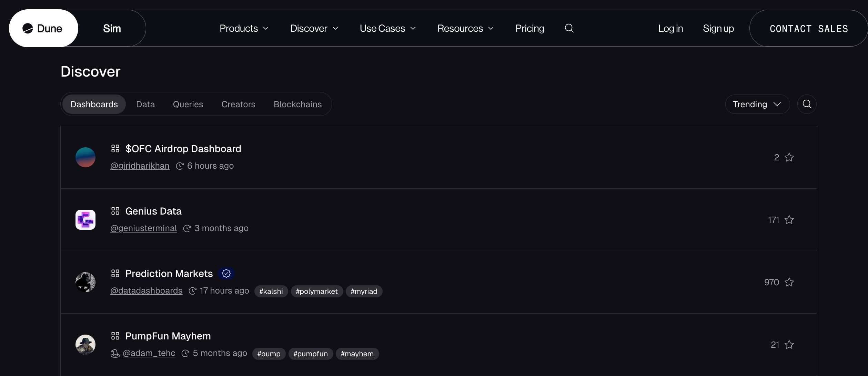Click the adam_tehc avatar thumbnail

(85, 345)
